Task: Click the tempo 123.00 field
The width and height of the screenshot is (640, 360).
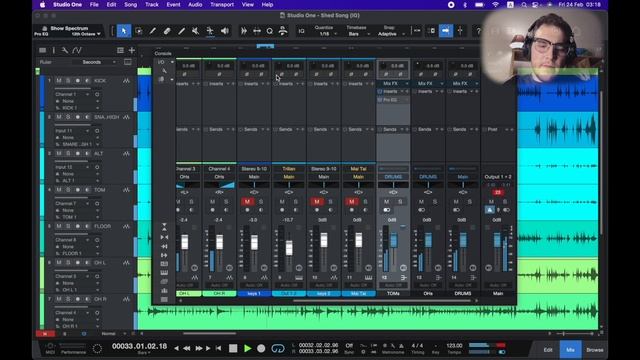Action: click(454, 346)
